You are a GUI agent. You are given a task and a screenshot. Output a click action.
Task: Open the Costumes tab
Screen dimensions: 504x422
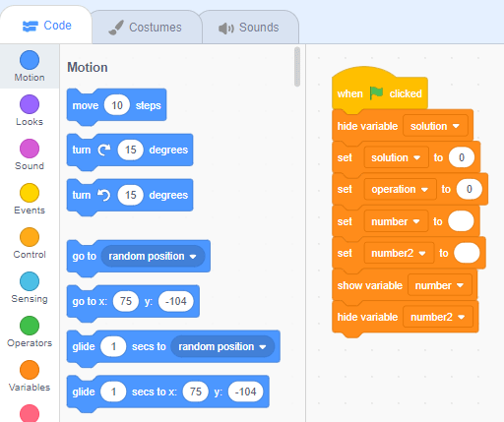pos(147,28)
